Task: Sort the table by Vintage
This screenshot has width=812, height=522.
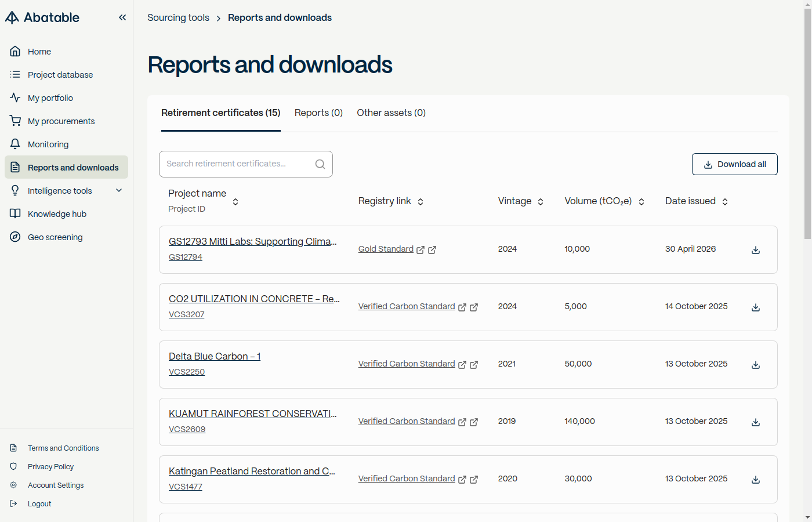Action: (541, 201)
